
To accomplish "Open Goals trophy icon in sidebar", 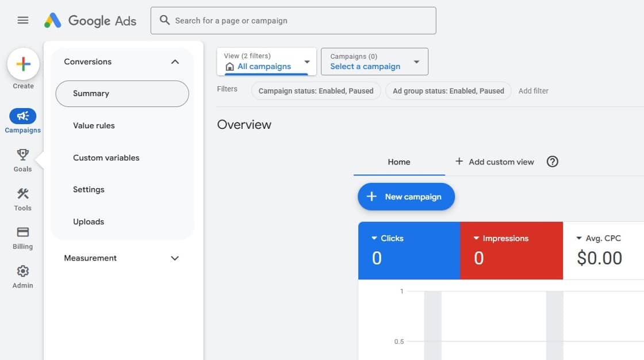I will tap(23, 155).
